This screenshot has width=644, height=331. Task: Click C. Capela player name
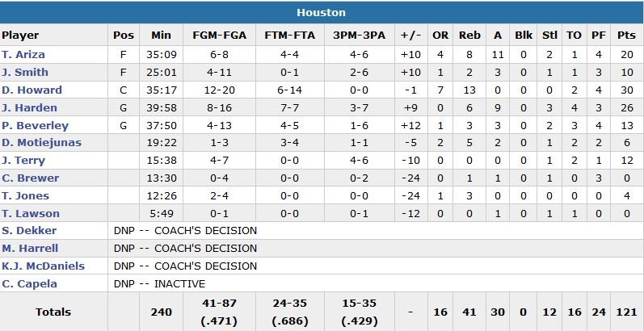tap(27, 284)
